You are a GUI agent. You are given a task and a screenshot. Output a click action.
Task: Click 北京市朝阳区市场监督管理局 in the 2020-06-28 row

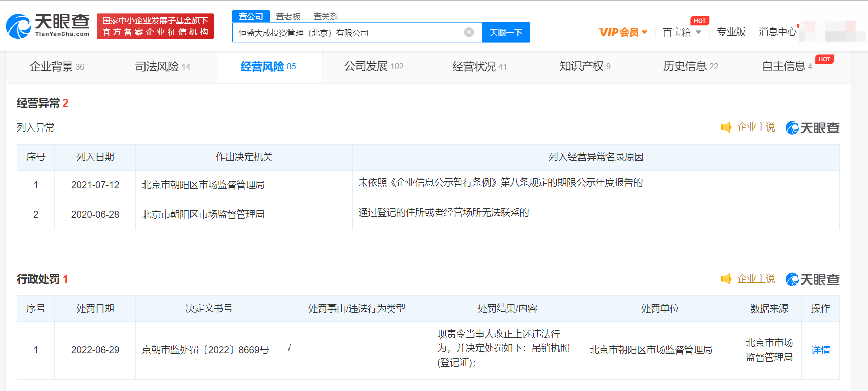(203, 215)
